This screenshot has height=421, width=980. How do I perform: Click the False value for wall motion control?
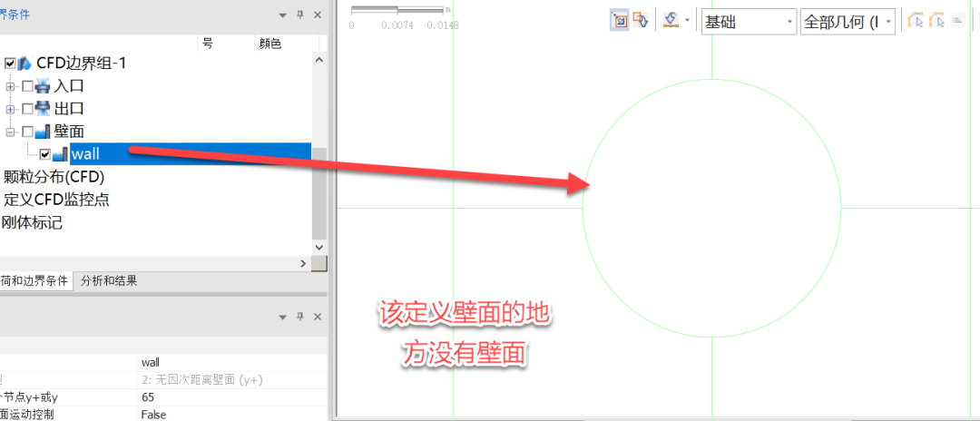231,414
